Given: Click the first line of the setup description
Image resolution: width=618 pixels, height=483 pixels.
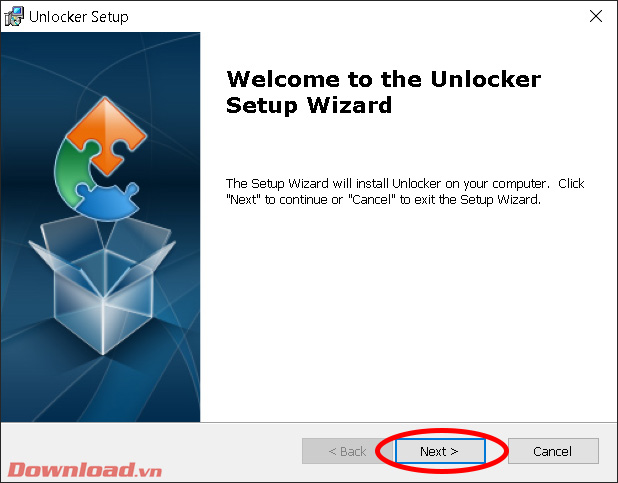Looking at the screenshot, I should (405, 184).
